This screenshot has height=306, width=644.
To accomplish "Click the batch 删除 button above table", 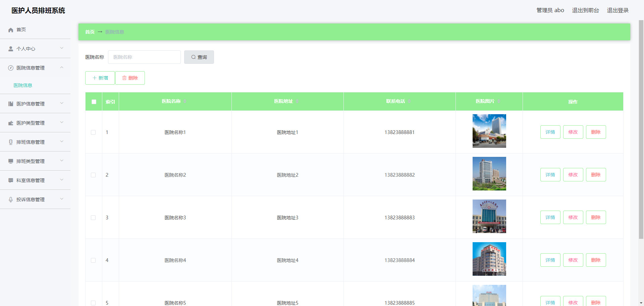I will [x=130, y=78].
